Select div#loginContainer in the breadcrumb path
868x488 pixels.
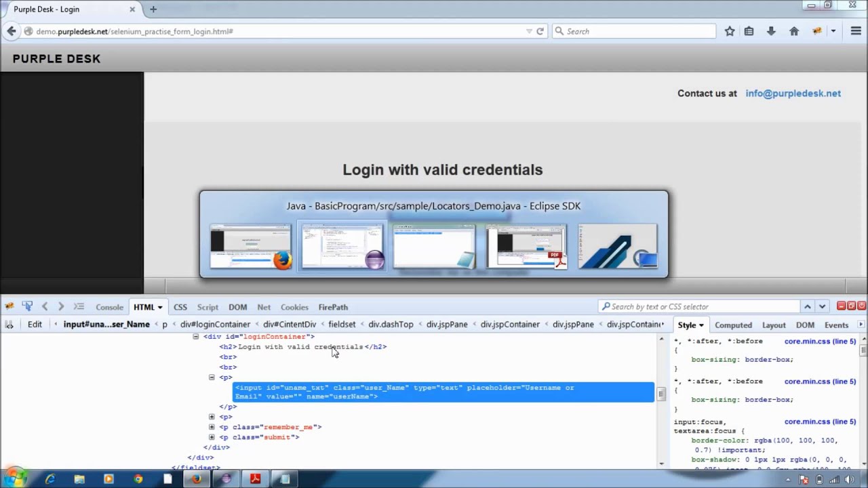point(215,325)
